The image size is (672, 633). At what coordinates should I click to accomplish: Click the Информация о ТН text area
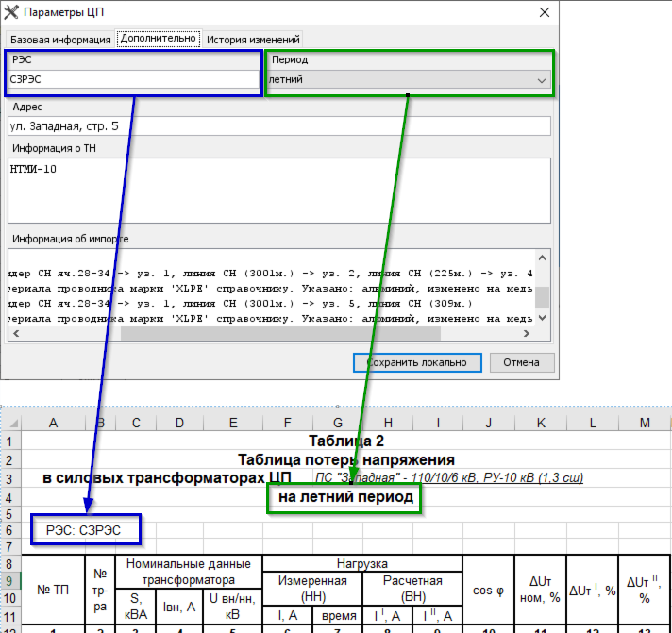[279, 191]
